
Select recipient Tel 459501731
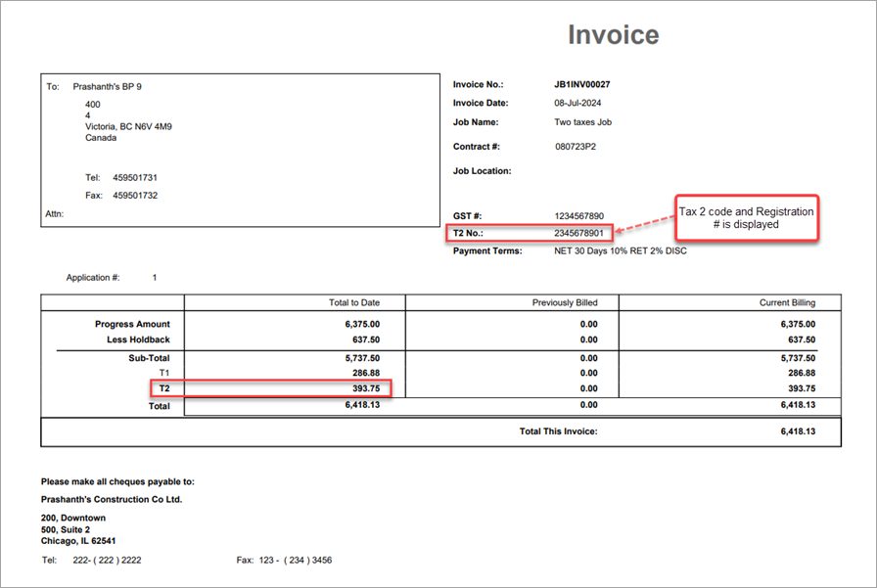(135, 178)
